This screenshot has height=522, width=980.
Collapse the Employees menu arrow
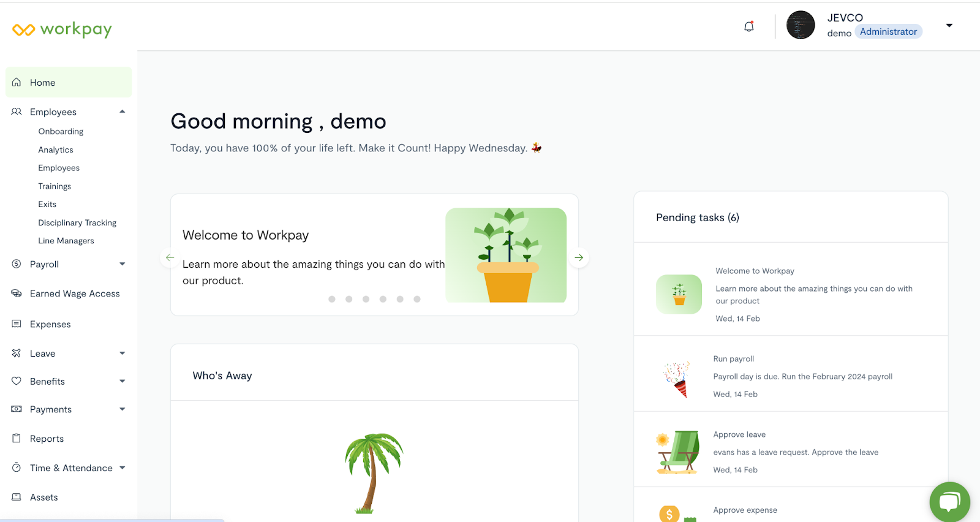point(123,112)
